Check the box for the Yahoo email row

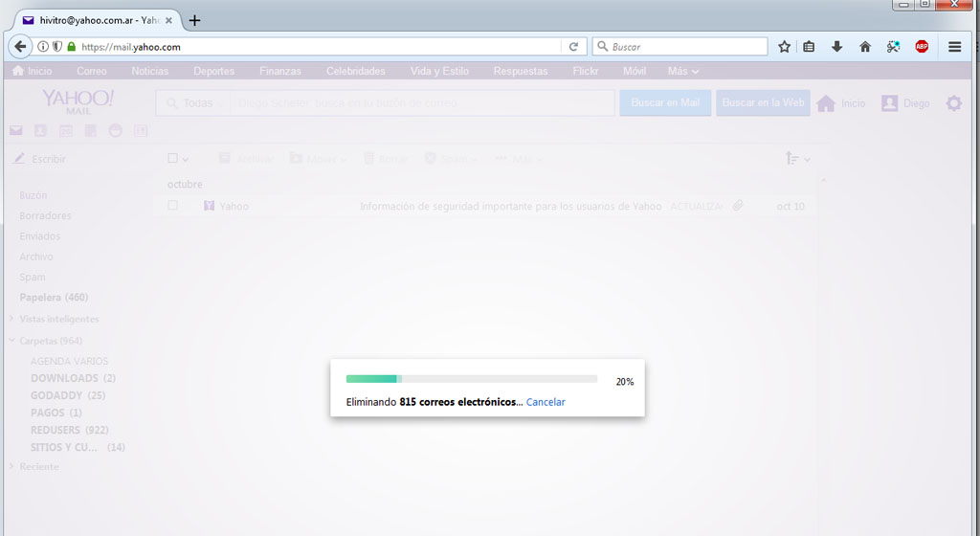pyautogui.click(x=172, y=206)
